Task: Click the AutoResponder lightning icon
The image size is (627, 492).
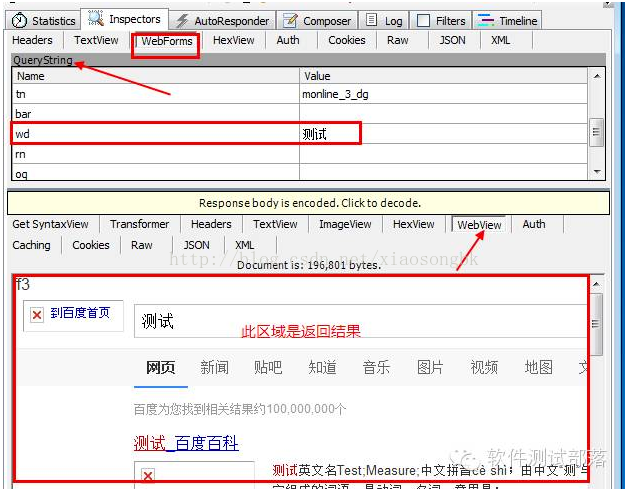Action: click(182, 21)
